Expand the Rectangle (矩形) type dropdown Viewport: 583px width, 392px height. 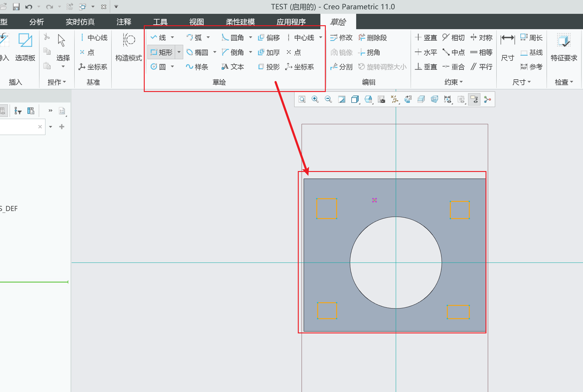179,52
